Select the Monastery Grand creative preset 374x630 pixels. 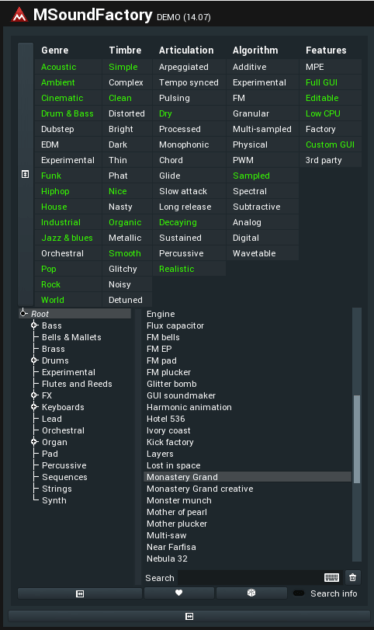tap(200, 489)
